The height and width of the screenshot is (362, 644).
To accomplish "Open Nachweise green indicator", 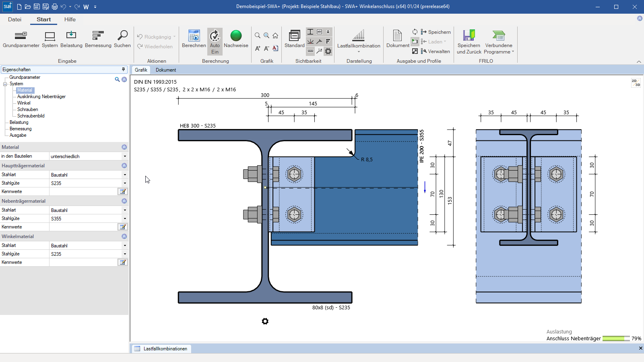I will (x=236, y=39).
